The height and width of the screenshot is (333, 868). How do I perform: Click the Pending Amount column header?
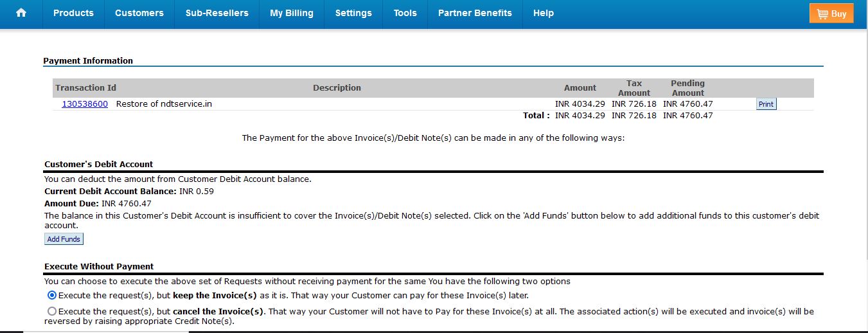(688, 88)
